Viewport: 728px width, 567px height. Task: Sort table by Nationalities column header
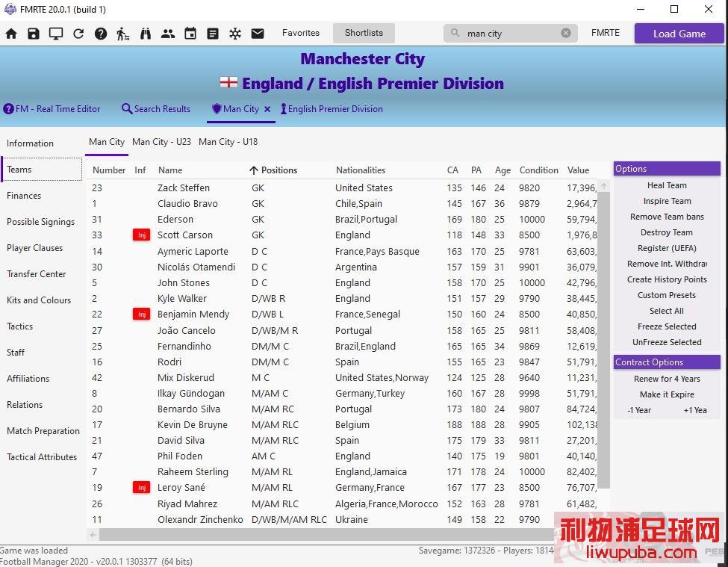pos(361,170)
